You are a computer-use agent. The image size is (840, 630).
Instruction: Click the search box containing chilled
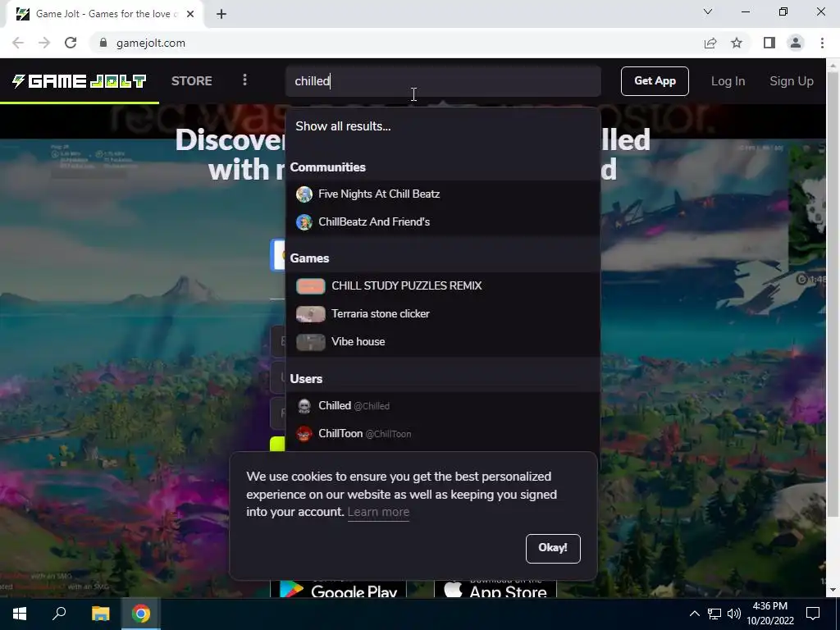443,81
